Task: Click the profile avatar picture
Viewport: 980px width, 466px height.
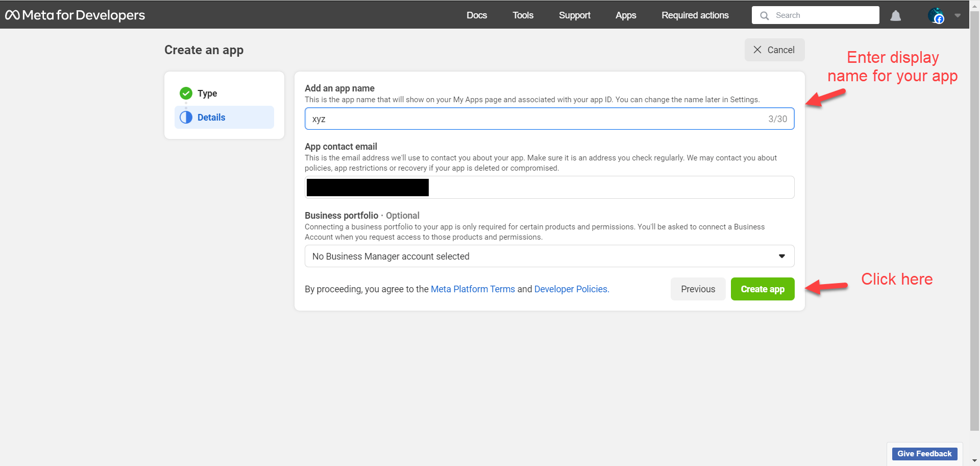Action: coord(936,15)
